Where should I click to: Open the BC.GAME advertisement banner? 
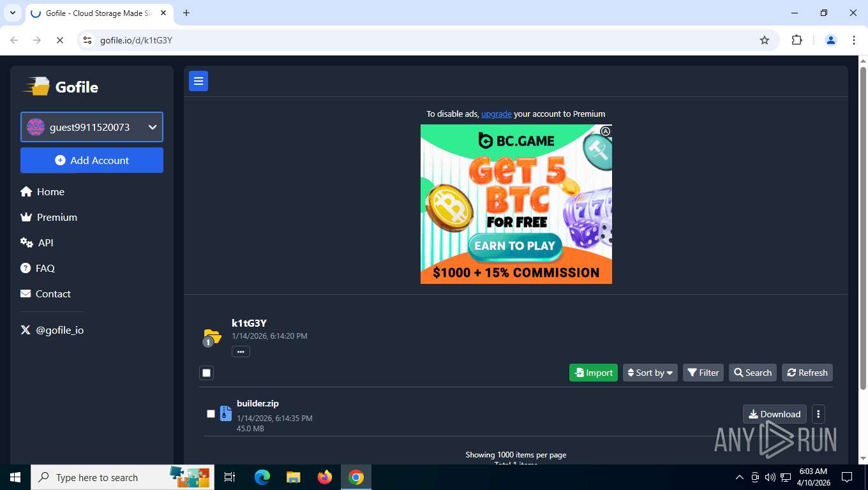coord(516,204)
